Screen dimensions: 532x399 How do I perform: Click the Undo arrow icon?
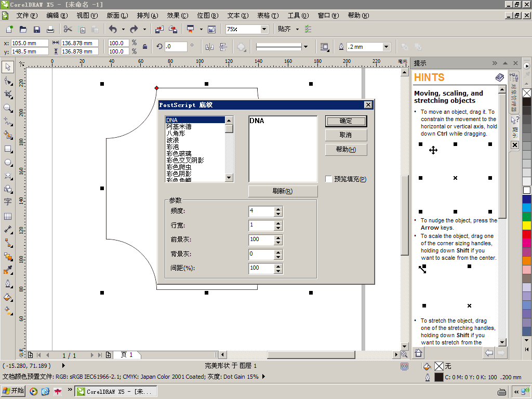(x=113, y=29)
